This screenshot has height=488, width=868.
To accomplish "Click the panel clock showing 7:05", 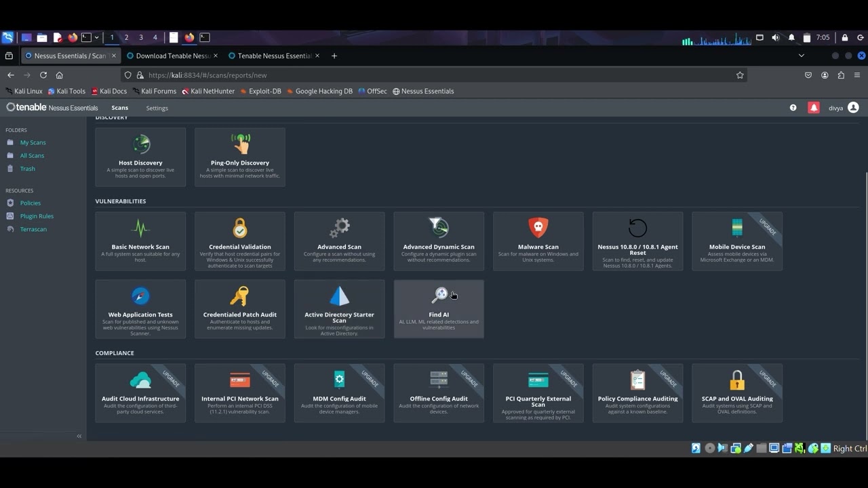I will tap(823, 37).
